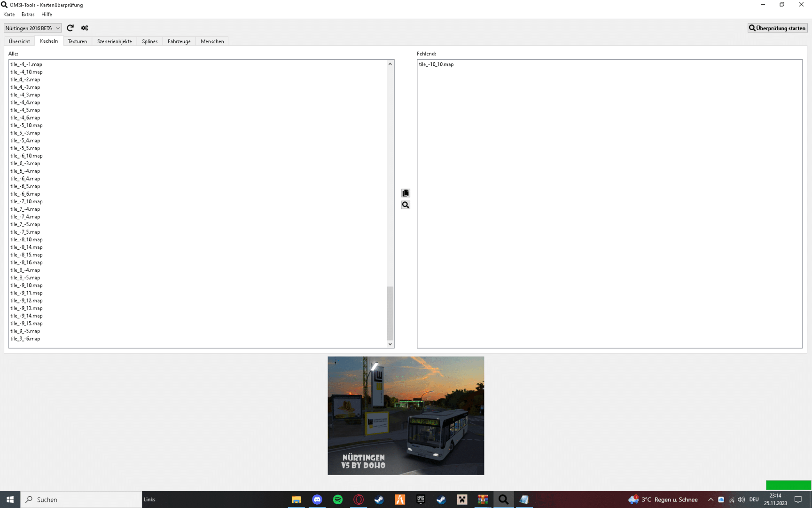Expand the Nürtingen 2016 BETA map dropdown
Viewport: 812px width, 508px height.
coord(32,28)
